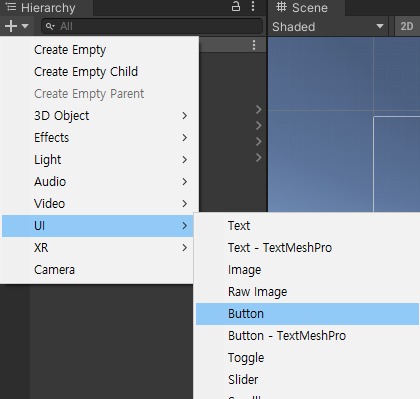420x399 pixels.
Task: Expand the 3D Object submenu arrow
Action: [x=185, y=116]
